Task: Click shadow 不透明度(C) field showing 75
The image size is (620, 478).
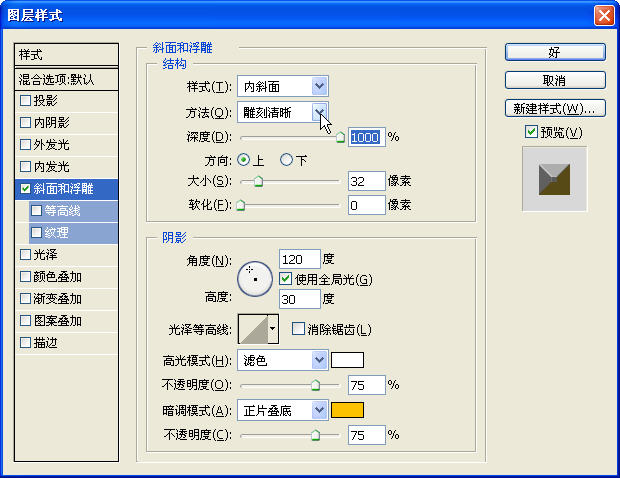Action: click(x=367, y=435)
